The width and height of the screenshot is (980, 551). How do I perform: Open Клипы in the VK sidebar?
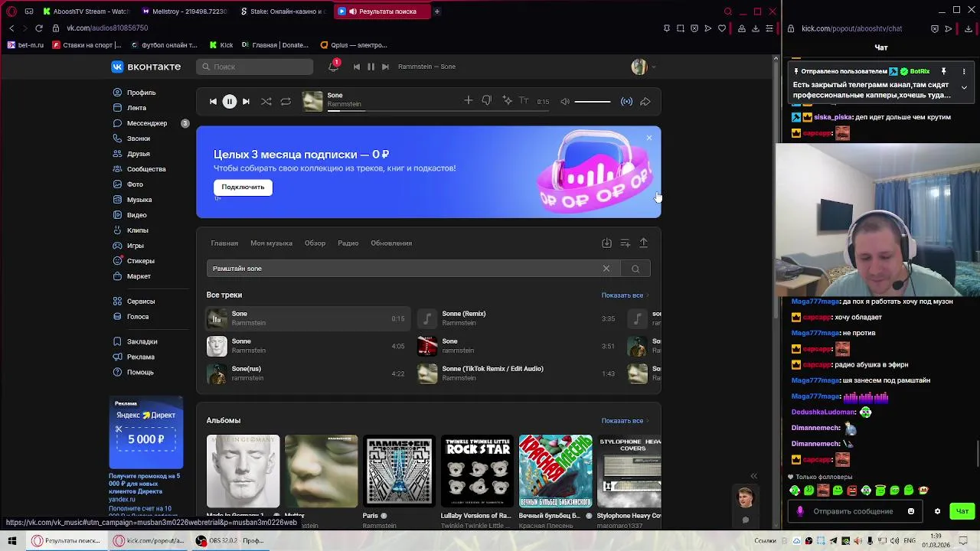(x=138, y=230)
